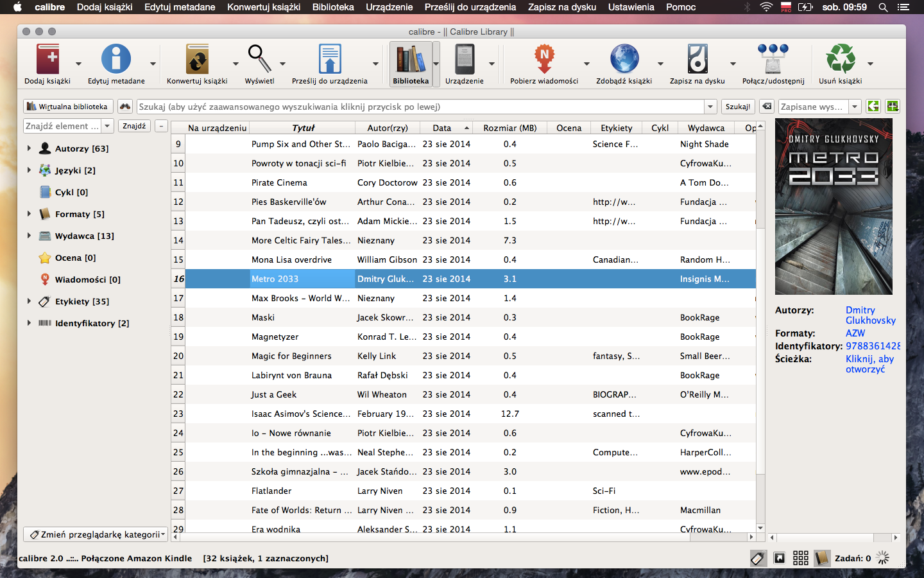Click the Szukaj! button

738,107
